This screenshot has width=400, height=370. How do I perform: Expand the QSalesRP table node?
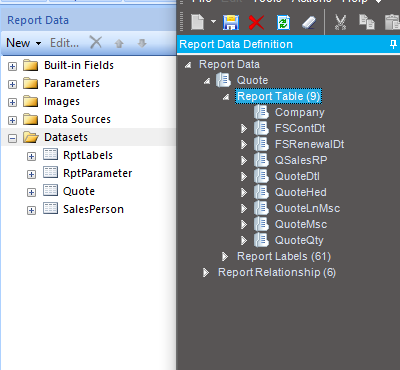coord(244,160)
